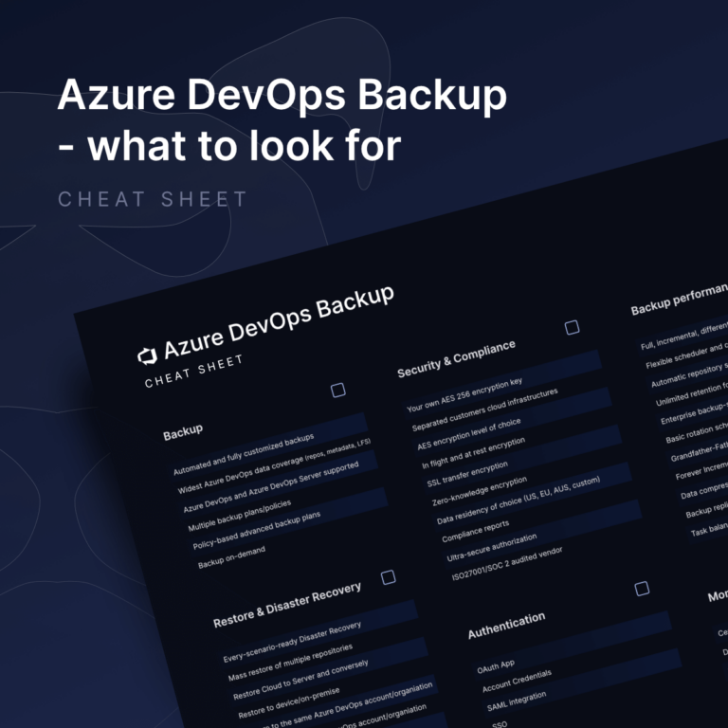The width and height of the screenshot is (728, 728).
Task: Tick the checkbox above the Authentication section
Action: (642, 589)
